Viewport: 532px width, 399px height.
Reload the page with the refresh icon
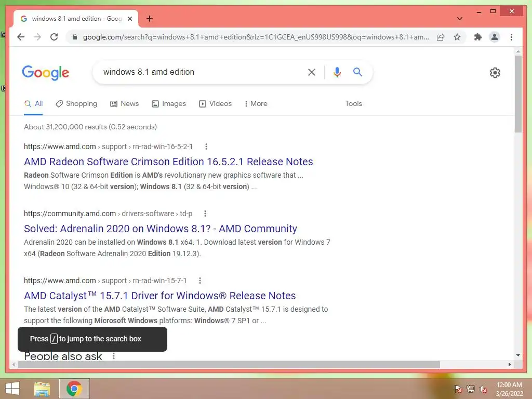[x=54, y=37]
